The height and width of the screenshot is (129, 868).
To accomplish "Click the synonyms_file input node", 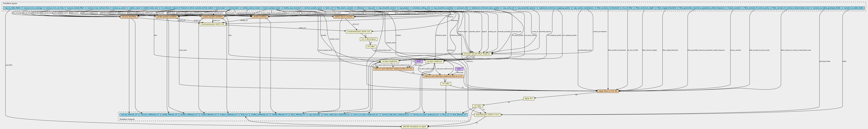I will pyautogui.click(x=462, y=8).
